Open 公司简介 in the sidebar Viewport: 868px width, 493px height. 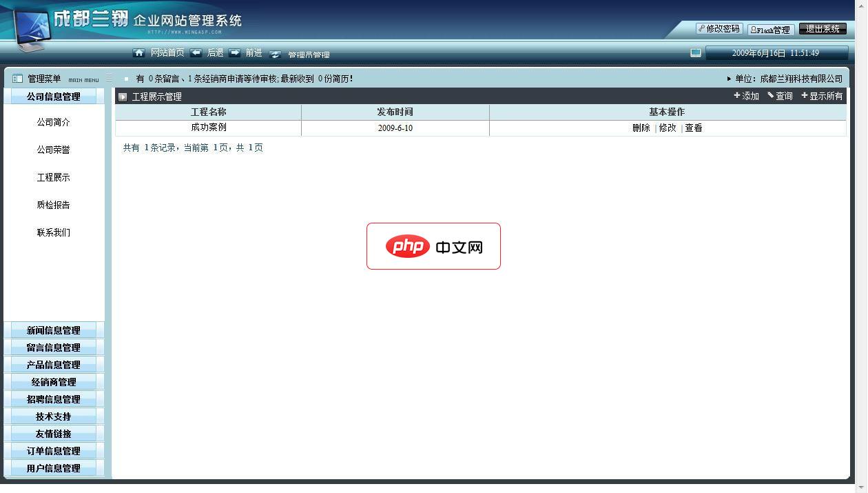(54, 123)
